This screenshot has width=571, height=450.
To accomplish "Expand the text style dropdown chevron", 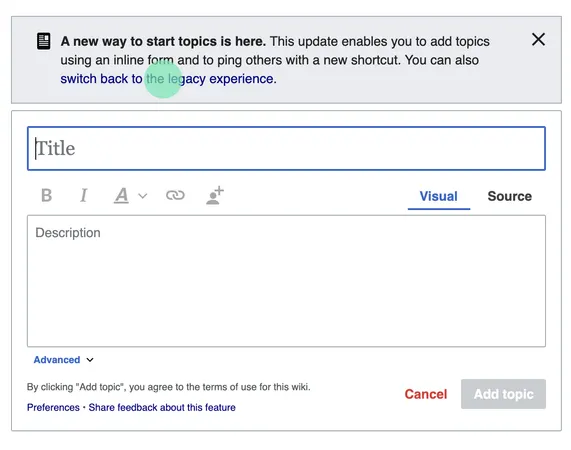I will (143, 196).
